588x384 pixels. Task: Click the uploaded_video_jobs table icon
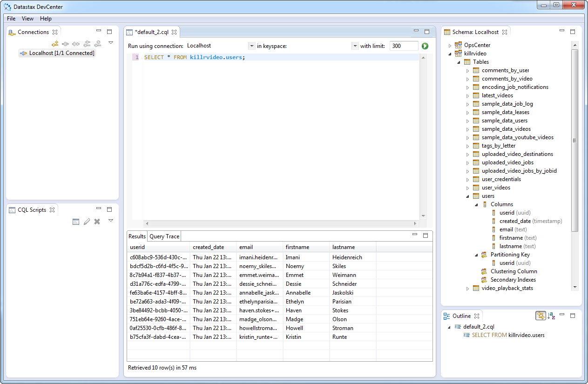click(476, 162)
